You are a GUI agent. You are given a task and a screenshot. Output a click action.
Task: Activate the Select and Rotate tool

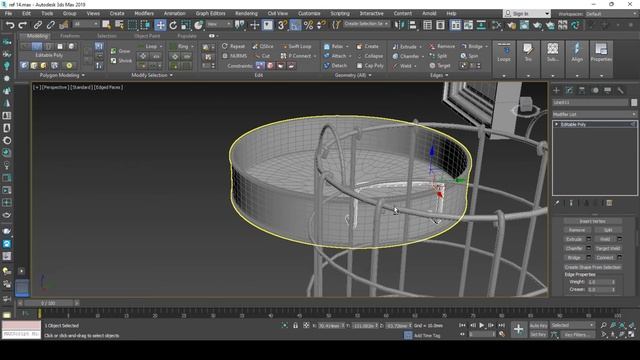tap(173, 25)
